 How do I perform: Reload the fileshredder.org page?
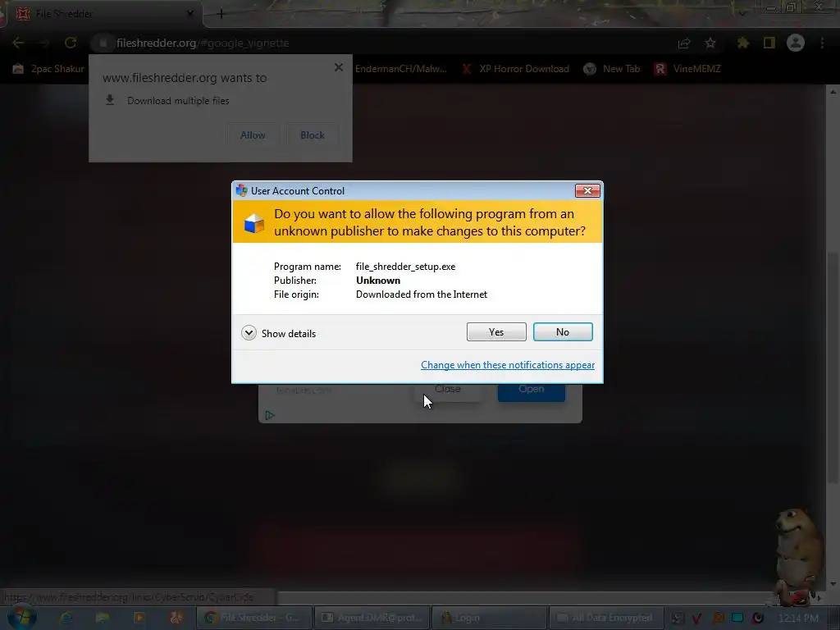[x=71, y=43]
